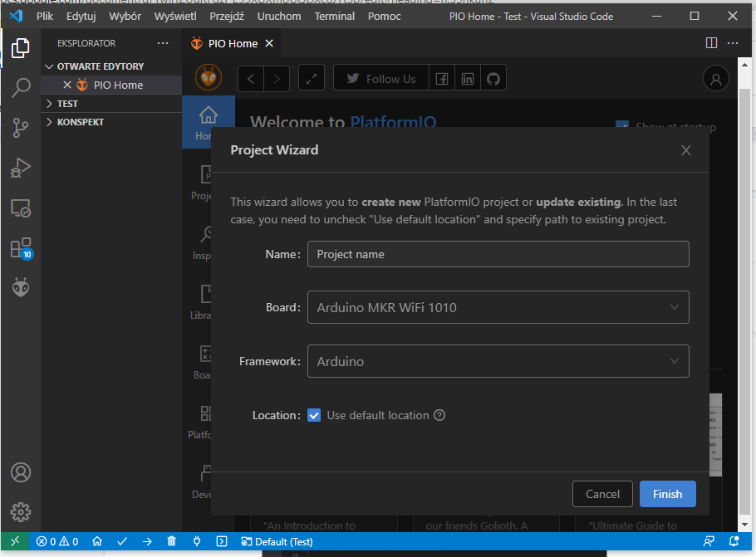This screenshot has height=557, width=756.
Task: Open the Edytuj menu
Action: click(x=81, y=17)
